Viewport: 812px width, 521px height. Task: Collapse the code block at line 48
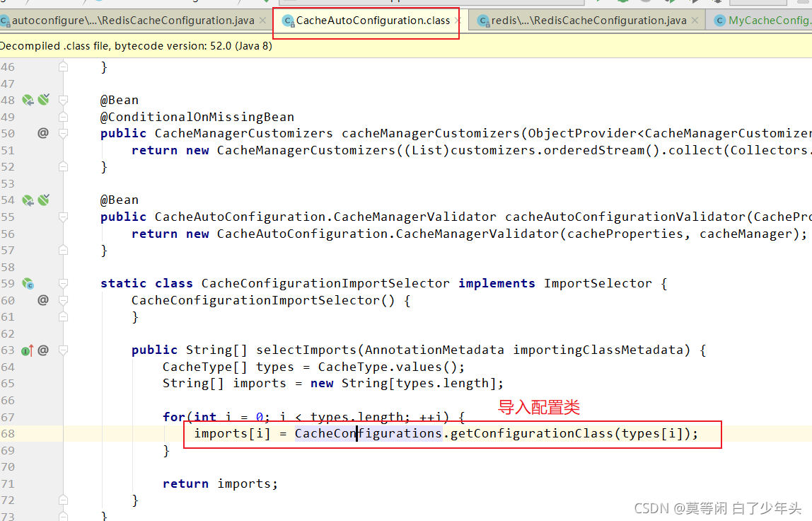pyautogui.click(x=63, y=100)
